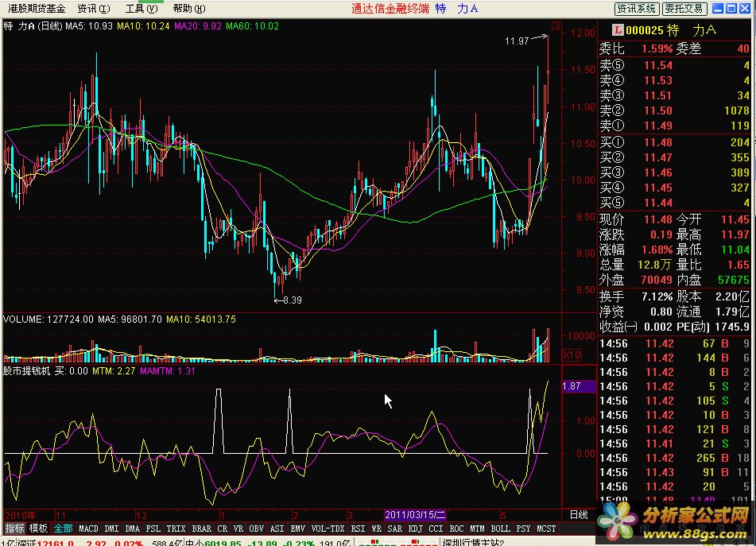Select the RSI indicator

pos(358,529)
